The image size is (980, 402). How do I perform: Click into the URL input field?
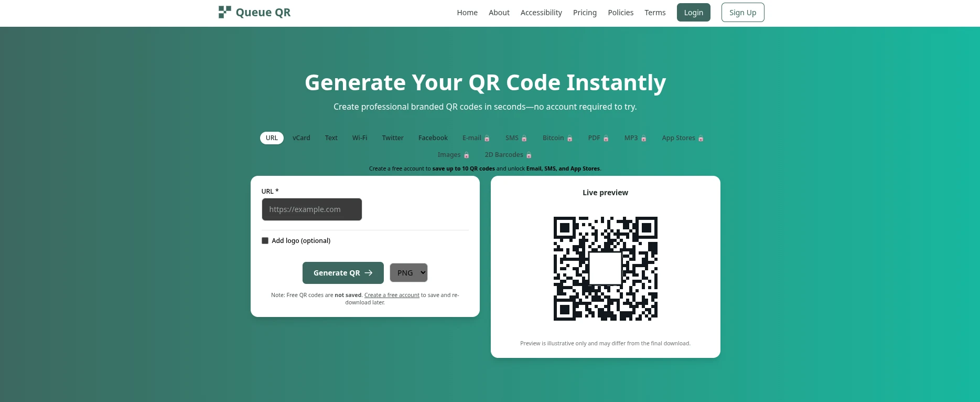tap(311, 209)
